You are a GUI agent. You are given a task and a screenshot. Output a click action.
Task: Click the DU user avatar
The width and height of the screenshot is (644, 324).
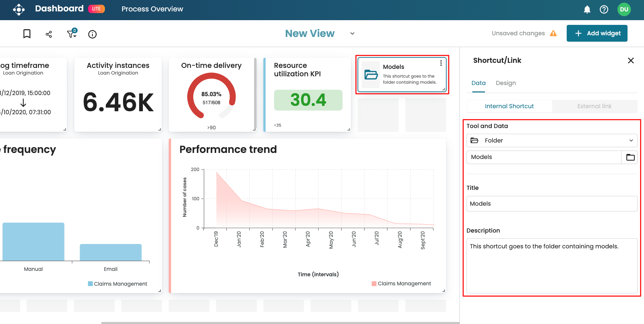[624, 9]
